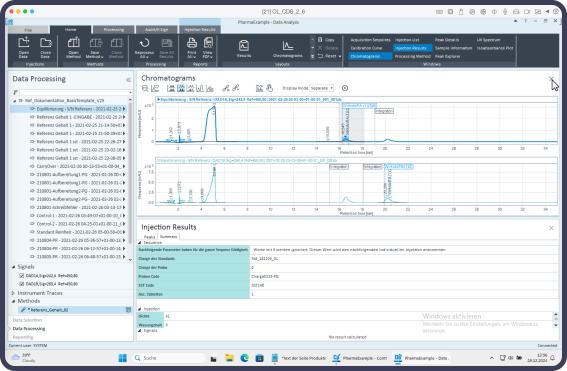Viewport: 567px width, 371px height.
Task: Open the View PDF dropdown button
Action: click(x=208, y=47)
